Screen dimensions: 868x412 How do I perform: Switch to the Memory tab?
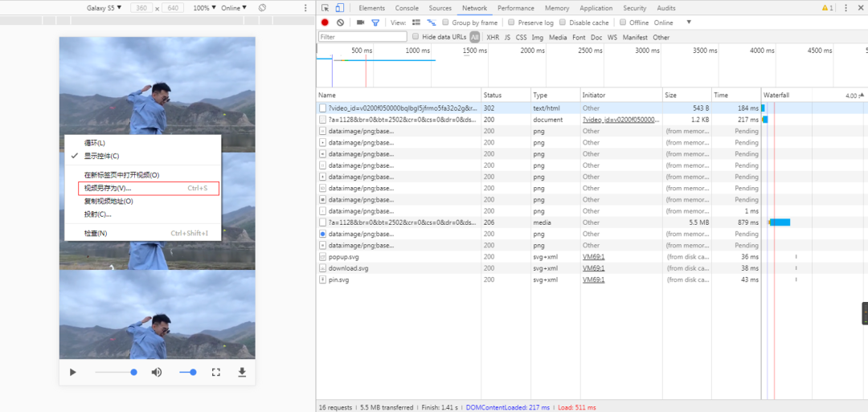(557, 8)
